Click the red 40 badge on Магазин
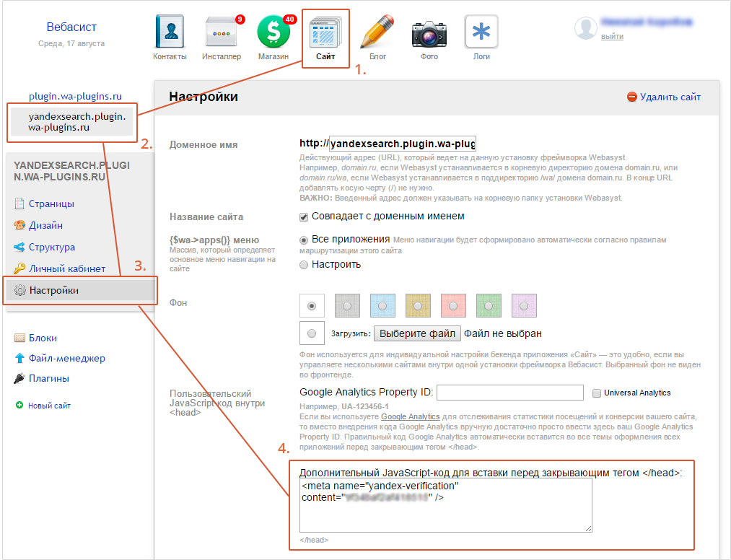The image size is (731, 560). coord(290,19)
